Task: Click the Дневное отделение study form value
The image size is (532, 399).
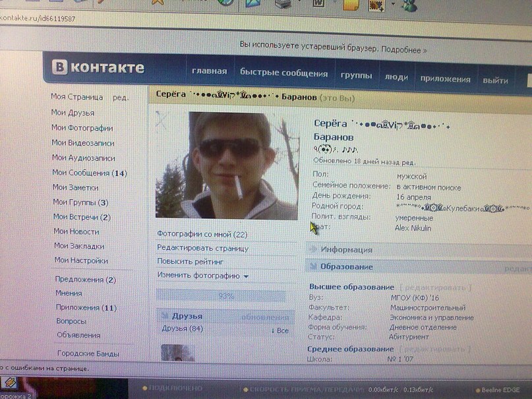Action: pos(423,327)
